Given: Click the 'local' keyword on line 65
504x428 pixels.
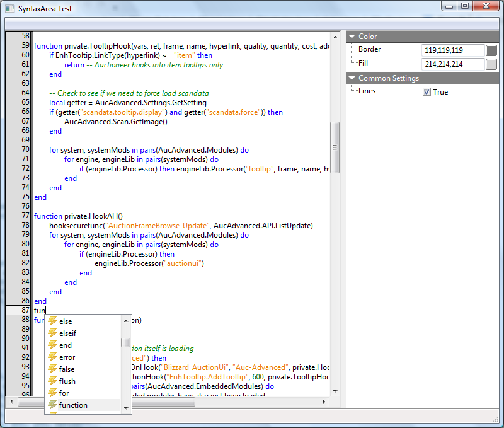Looking at the screenshot, I should [x=57, y=103].
